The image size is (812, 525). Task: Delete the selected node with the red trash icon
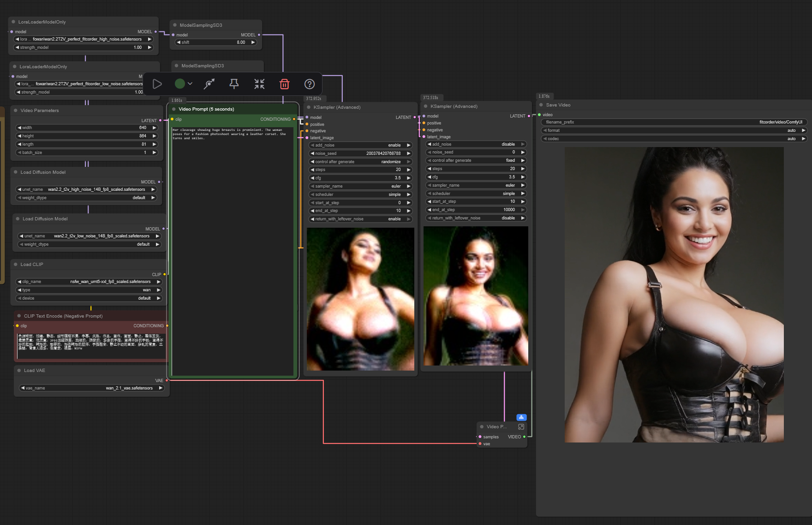coord(284,84)
